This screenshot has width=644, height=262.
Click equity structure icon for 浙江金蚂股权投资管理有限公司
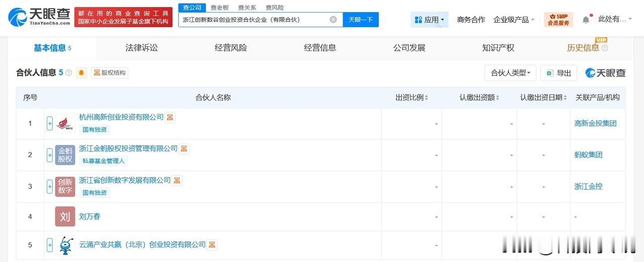(184, 149)
